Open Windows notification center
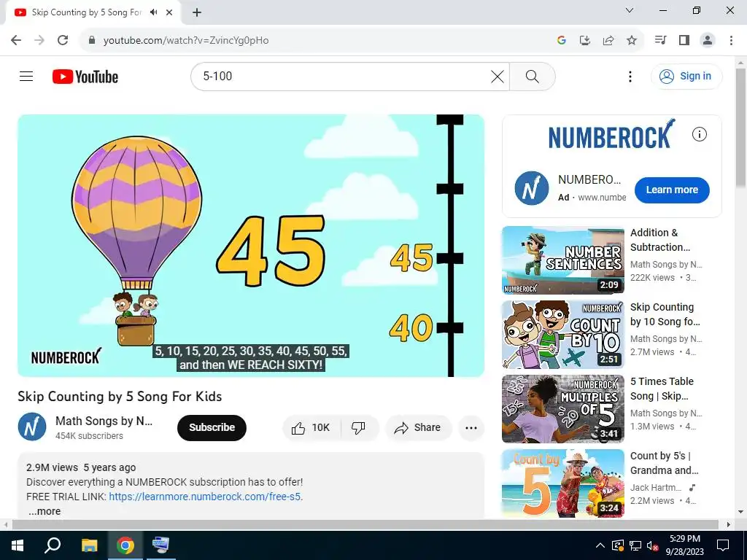This screenshot has height=560, width=747. [x=723, y=545]
